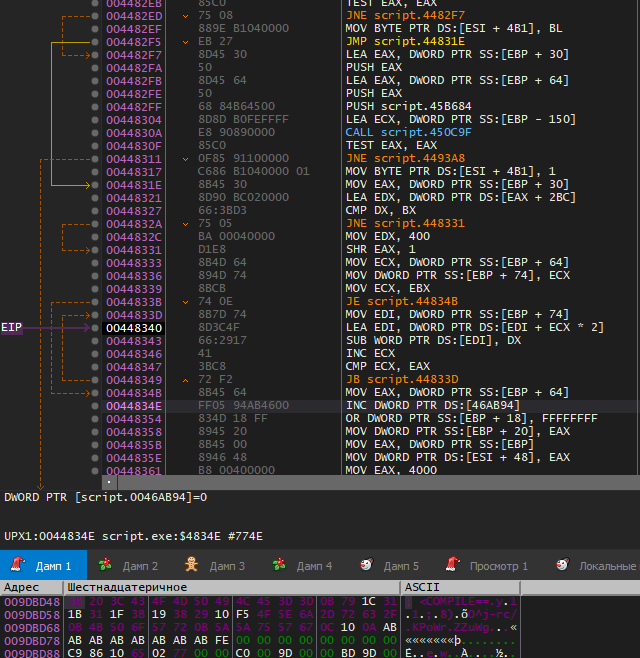Collapse the jump chevron at 00448311
The width and height of the screenshot is (640, 658).
[185, 159]
